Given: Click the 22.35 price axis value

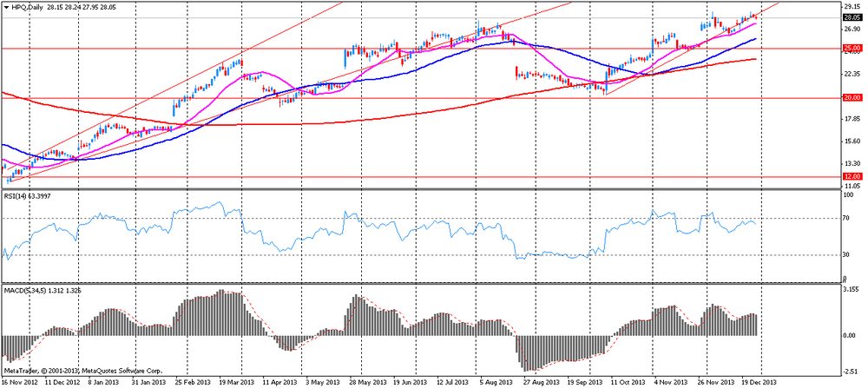Looking at the screenshot, I should (851, 74).
